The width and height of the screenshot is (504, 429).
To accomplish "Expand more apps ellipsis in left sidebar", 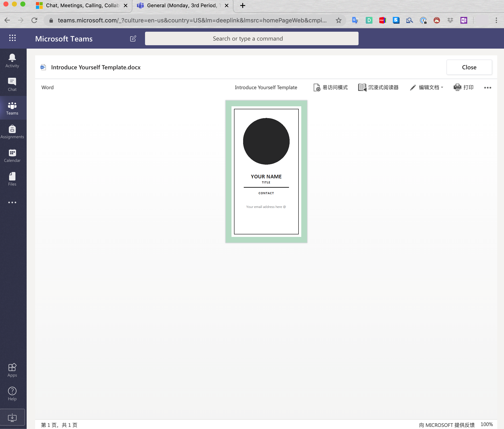I will pos(12,202).
